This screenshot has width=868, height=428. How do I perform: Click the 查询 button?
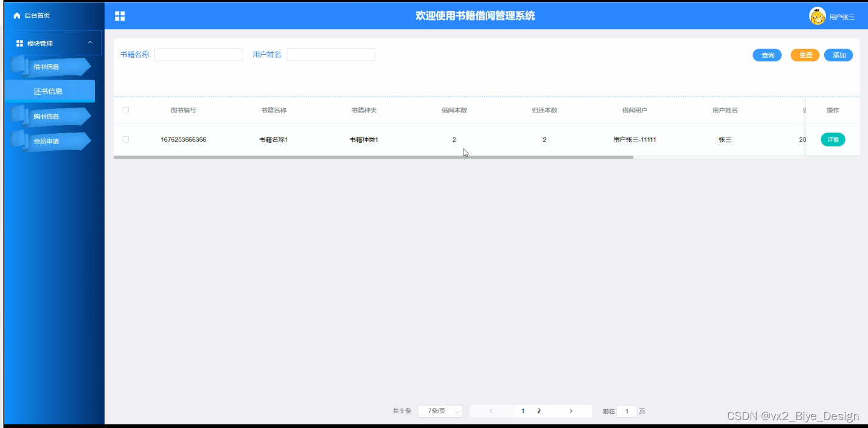[x=767, y=55]
